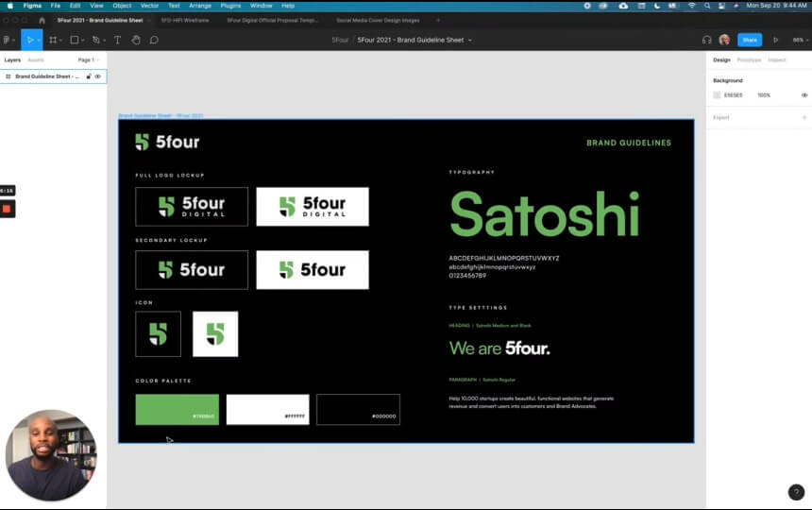Edit the background hex value field
This screenshot has width=812, height=510.
[x=733, y=95]
